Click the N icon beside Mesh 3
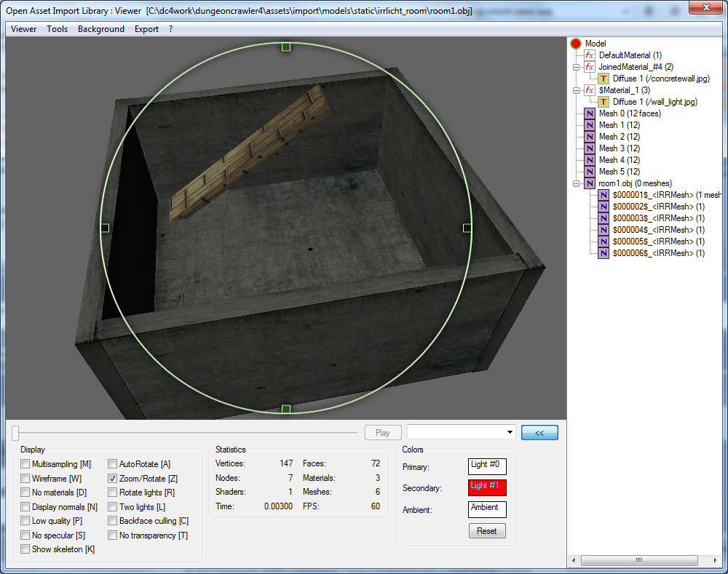 [x=590, y=148]
